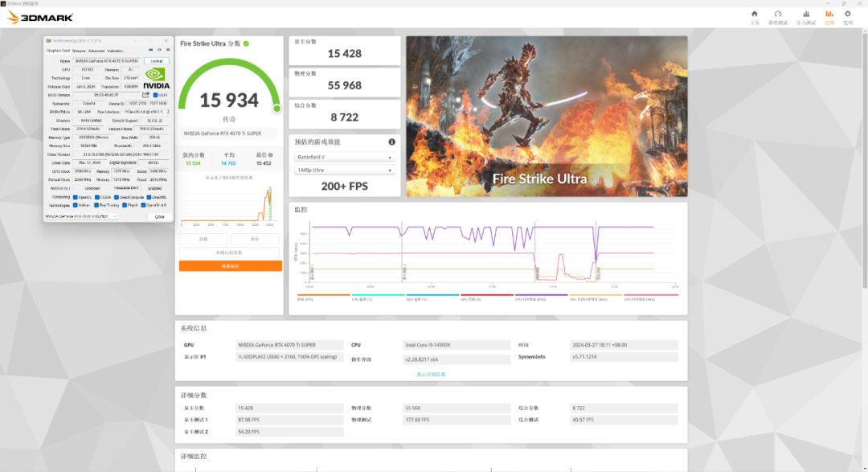Click the info icon next to best score
Image resolution: width=868 pixels, height=472 pixels.
270,155
